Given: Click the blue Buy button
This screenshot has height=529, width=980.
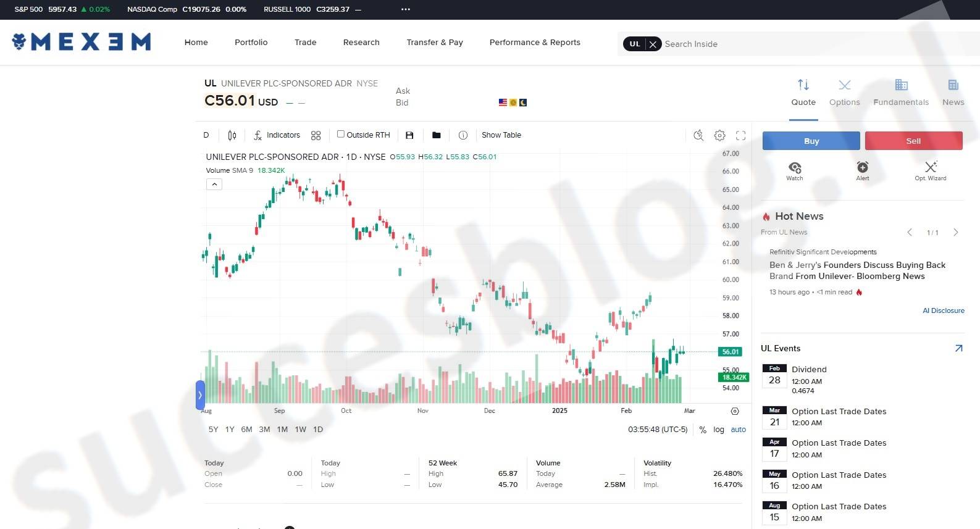Looking at the screenshot, I should pyautogui.click(x=811, y=141).
